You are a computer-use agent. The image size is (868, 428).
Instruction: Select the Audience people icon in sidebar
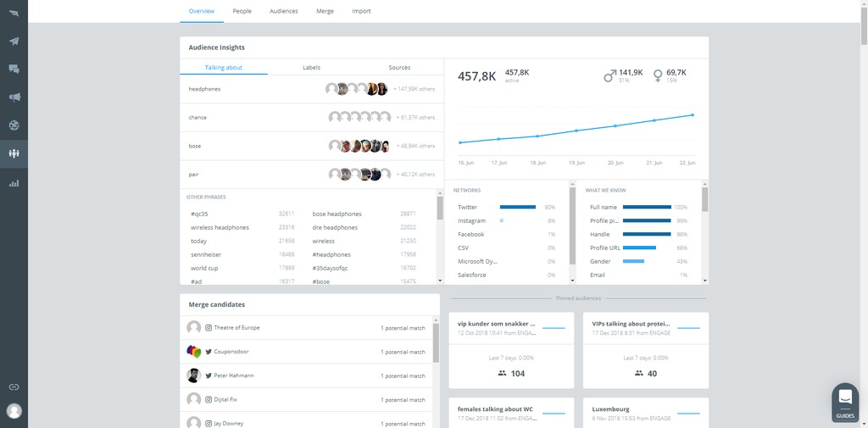pos(14,153)
